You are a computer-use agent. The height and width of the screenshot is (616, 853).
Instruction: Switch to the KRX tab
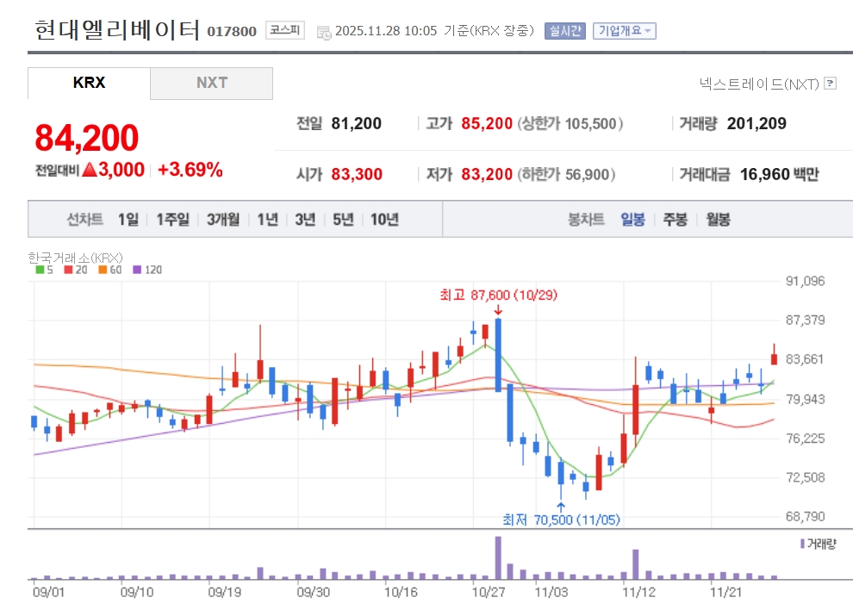pos(89,83)
